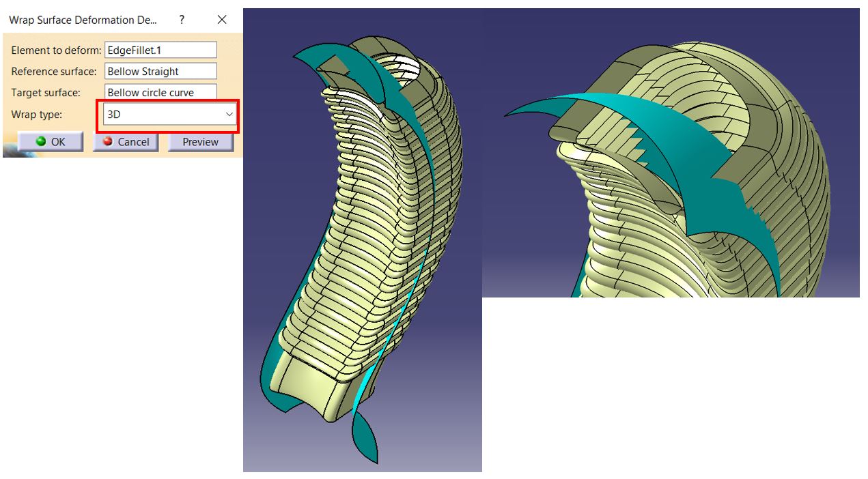Click Cancel to discard the deformation
This screenshot has height=479, width=868.
[x=126, y=142]
